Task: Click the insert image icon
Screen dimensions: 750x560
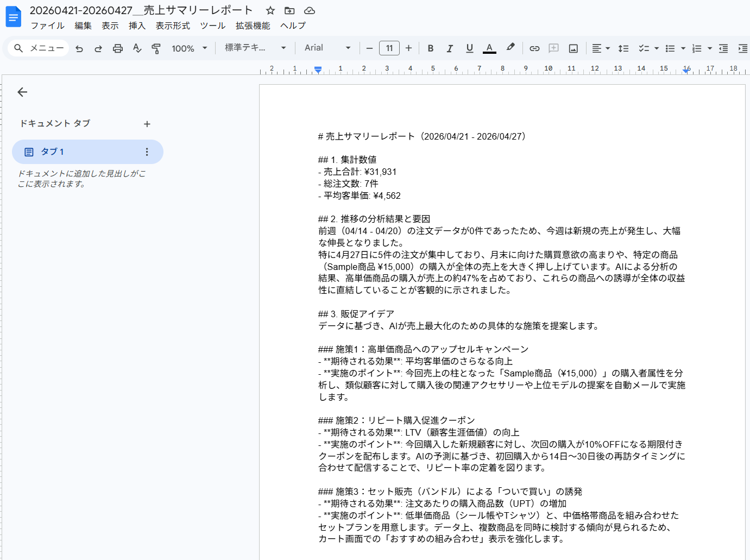Action: pyautogui.click(x=573, y=48)
